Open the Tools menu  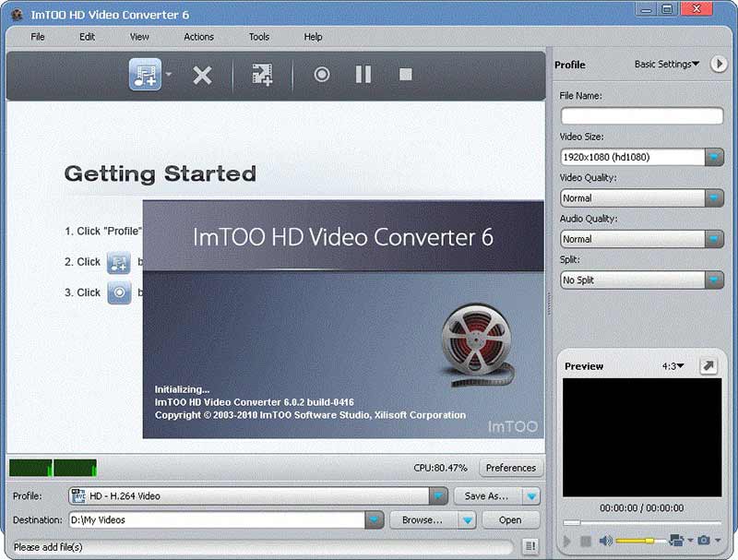pyautogui.click(x=258, y=37)
